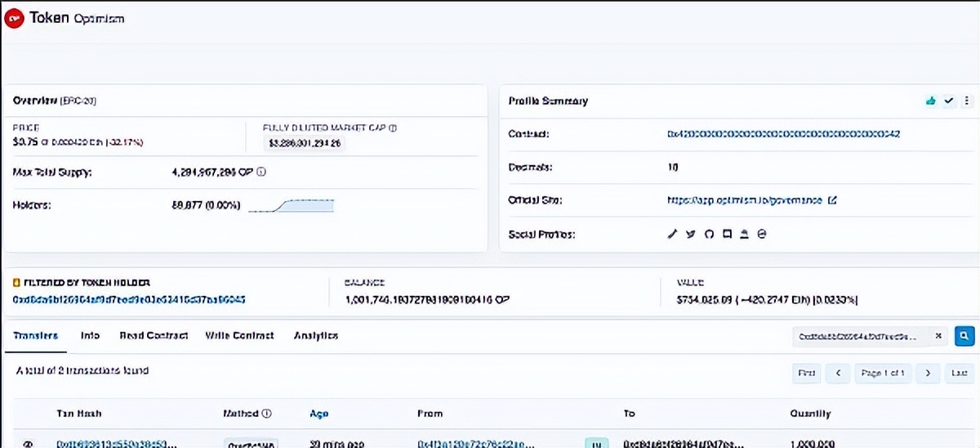Image resolution: width=980 pixels, height=448 pixels.
Task: Click the eye icon on first transaction row
Action: click(x=28, y=444)
